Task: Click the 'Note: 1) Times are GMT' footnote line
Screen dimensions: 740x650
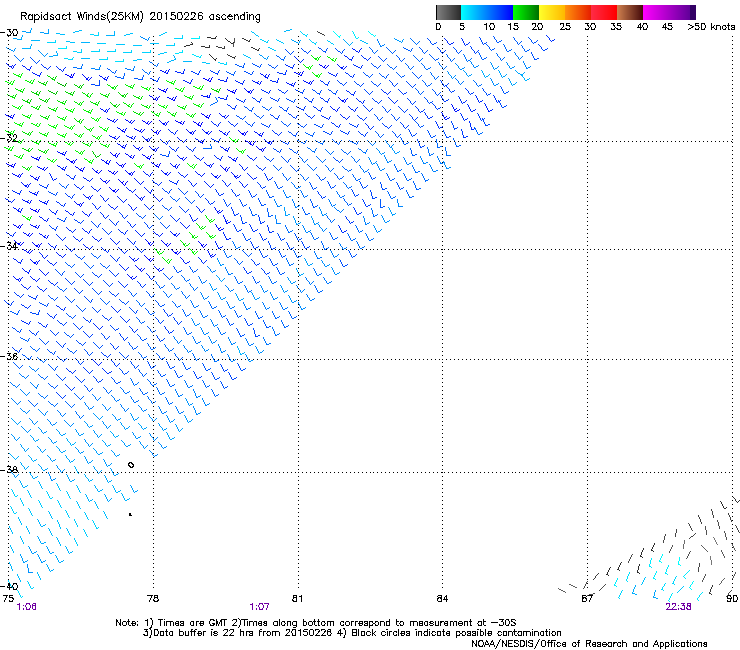Action: pos(316,623)
